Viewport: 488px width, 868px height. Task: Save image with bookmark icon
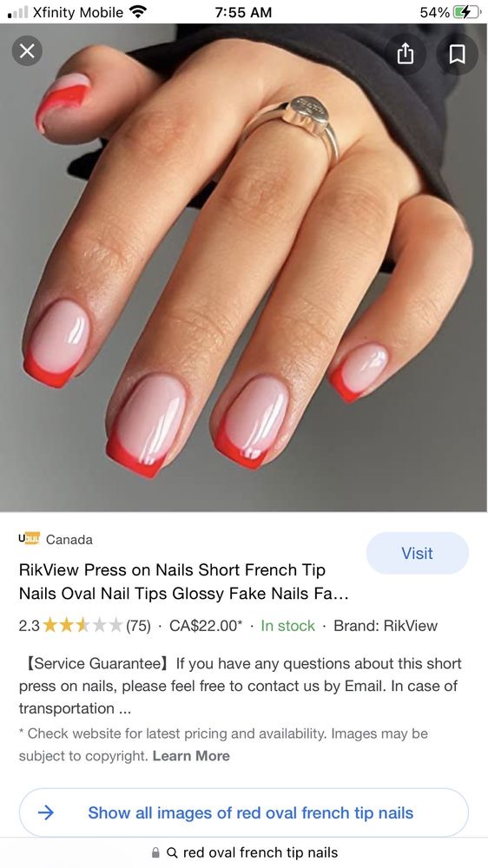457,54
